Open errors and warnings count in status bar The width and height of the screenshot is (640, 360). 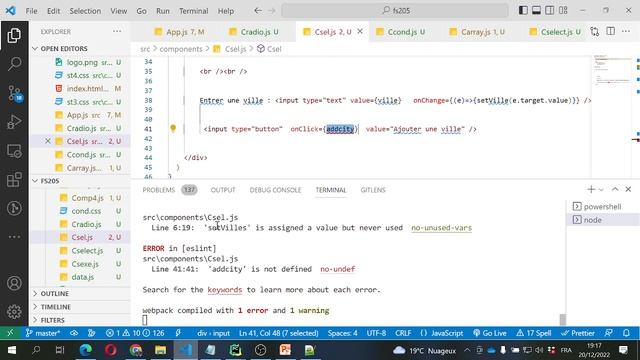135,333
